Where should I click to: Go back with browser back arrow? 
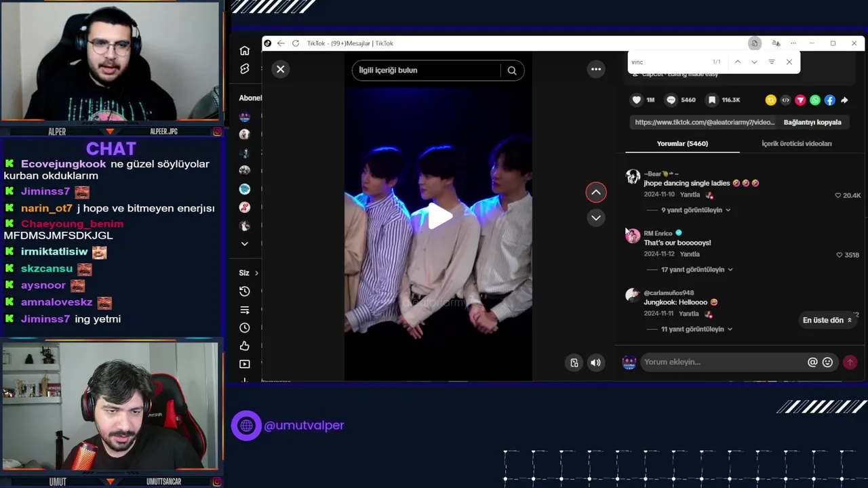(x=281, y=43)
